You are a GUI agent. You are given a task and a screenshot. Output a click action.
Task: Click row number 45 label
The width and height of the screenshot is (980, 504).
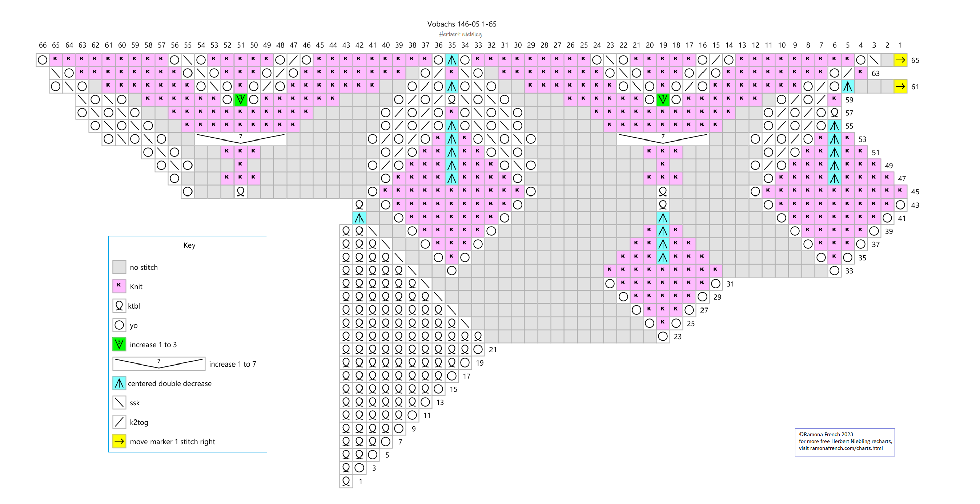(x=915, y=192)
